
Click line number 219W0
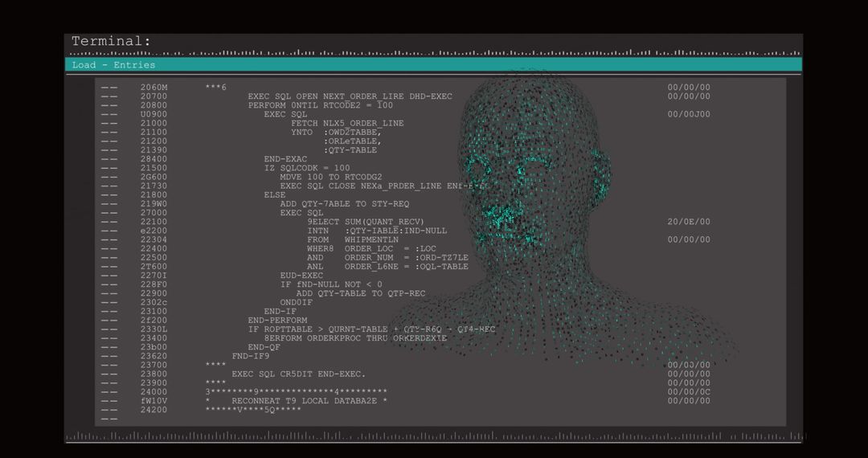(x=154, y=203)
